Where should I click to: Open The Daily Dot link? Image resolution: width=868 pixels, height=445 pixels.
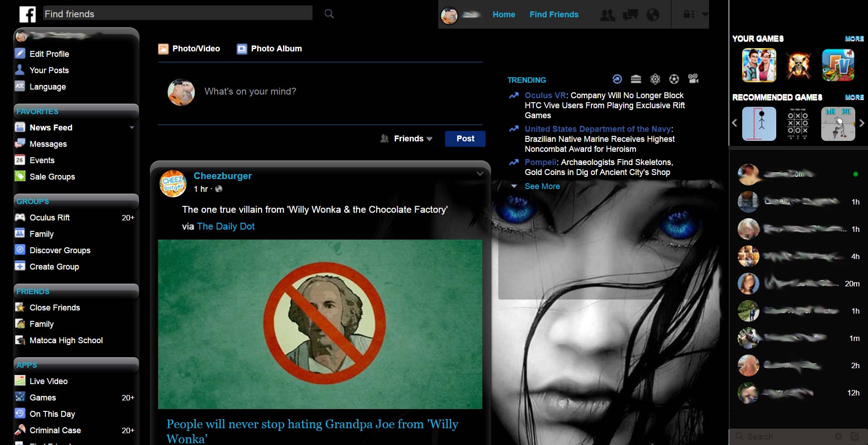tap(226, 226)
